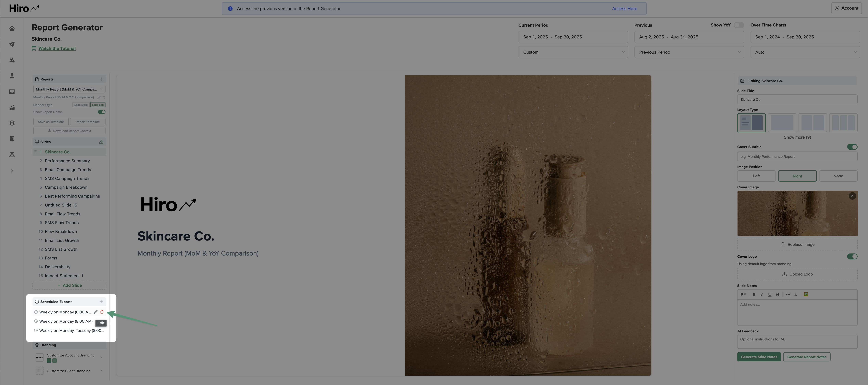Set image position to None

point(838,176)
